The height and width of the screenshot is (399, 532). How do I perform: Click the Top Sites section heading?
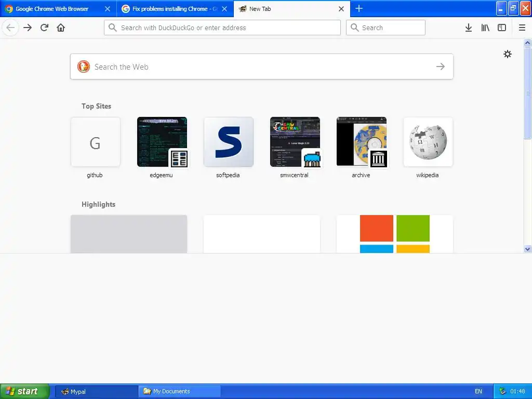tap(96, 106)
